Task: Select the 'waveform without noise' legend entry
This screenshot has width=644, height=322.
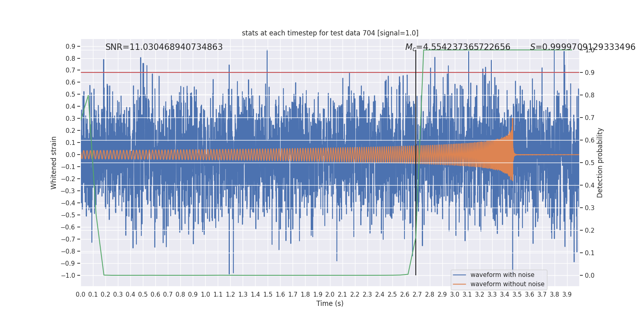Action: pos(507,284)
